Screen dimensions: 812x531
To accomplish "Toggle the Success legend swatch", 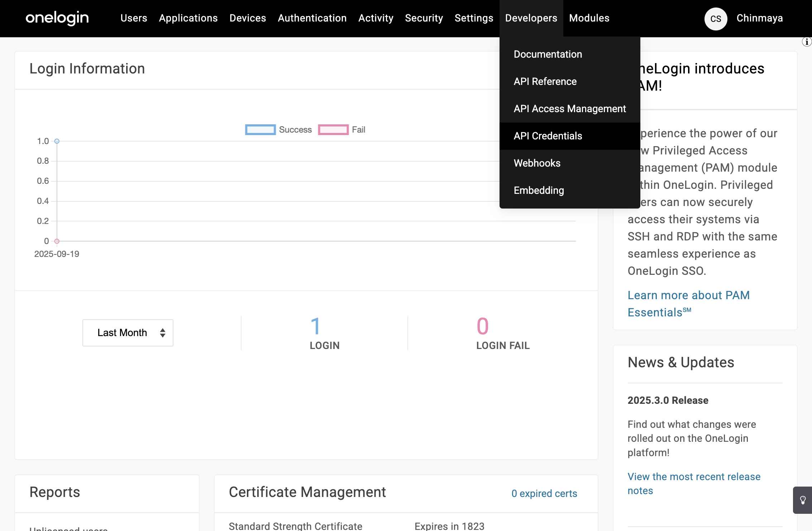I will coord(261,130).
